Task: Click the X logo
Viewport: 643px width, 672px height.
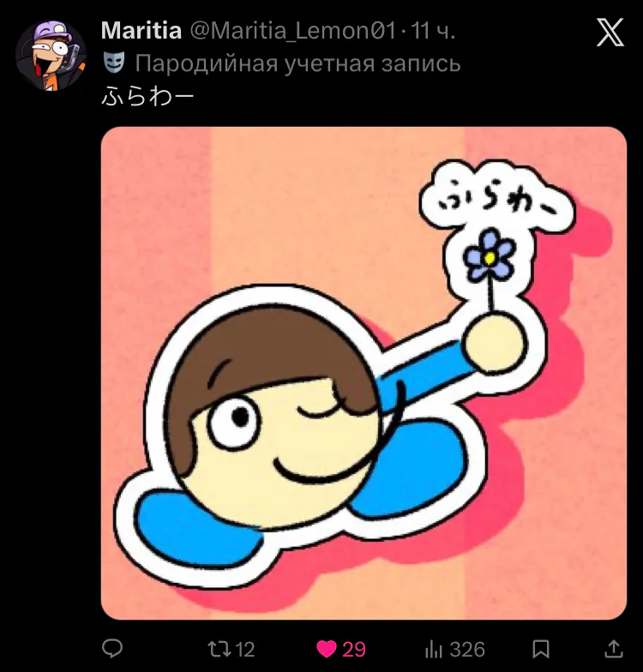Action: [610, 33]
